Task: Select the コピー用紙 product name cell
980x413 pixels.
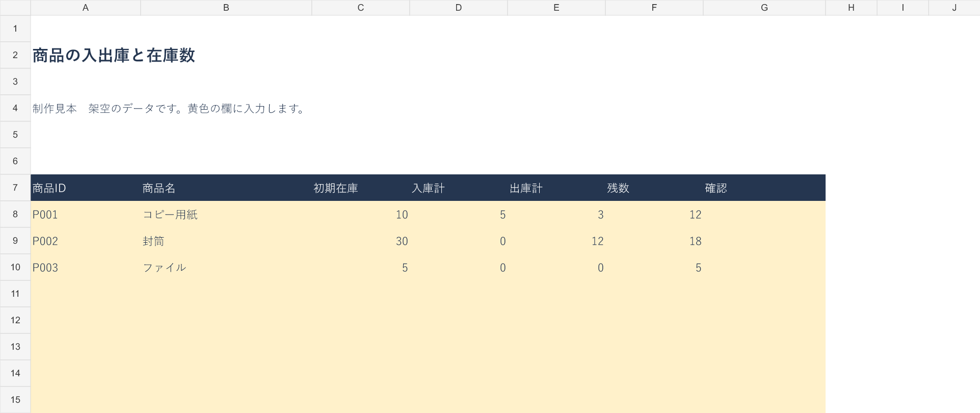Action: [226, 215]
